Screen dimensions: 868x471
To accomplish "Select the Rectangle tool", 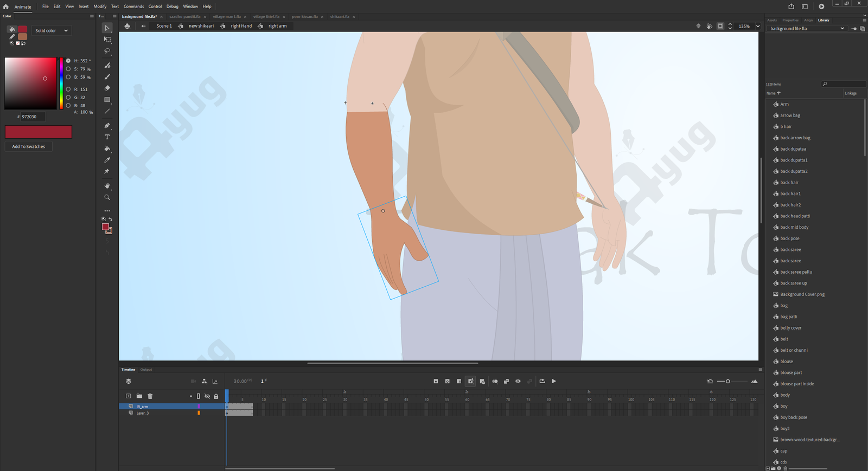I will (x=107, y=100).
